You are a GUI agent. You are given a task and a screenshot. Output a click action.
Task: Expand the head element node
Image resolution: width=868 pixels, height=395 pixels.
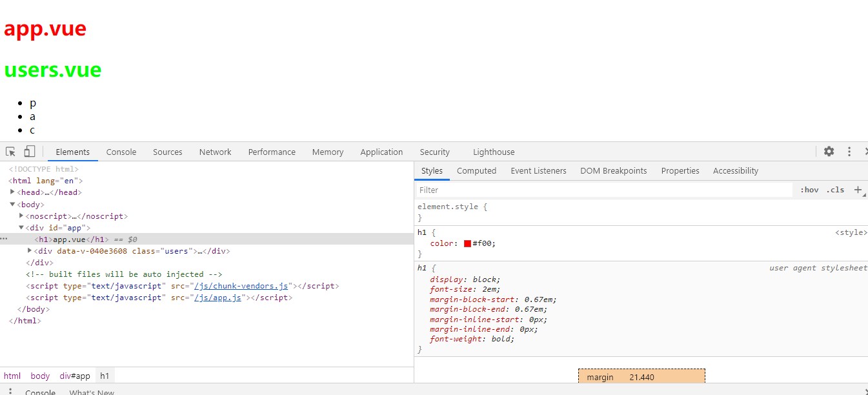coord(13,192)
